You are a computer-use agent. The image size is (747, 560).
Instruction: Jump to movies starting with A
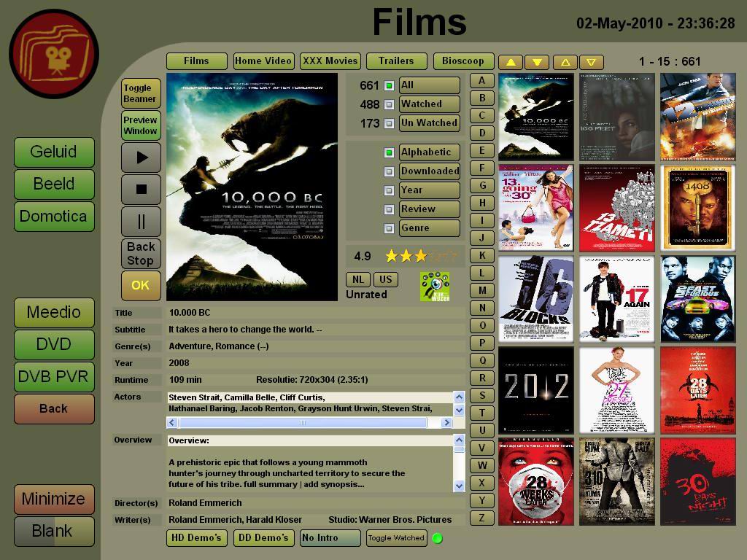[x=482, y=80]
